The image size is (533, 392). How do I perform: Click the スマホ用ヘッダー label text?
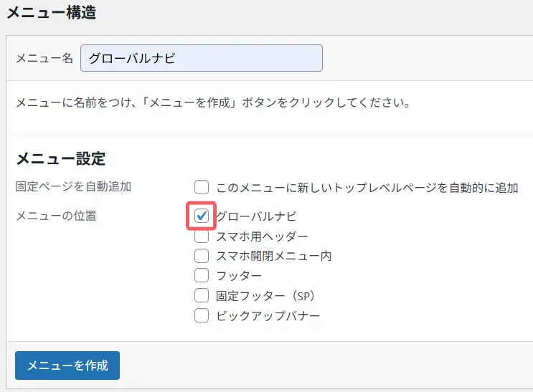point(262,236)
